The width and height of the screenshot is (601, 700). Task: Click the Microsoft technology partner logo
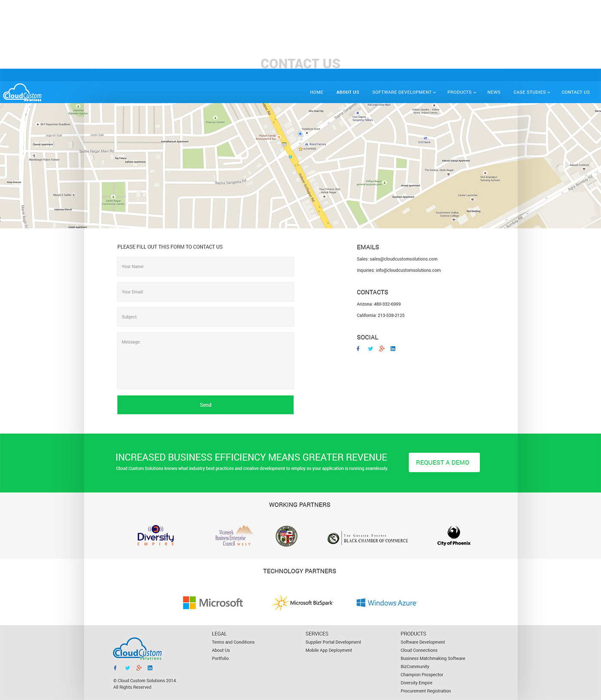(x=213, y=603)
